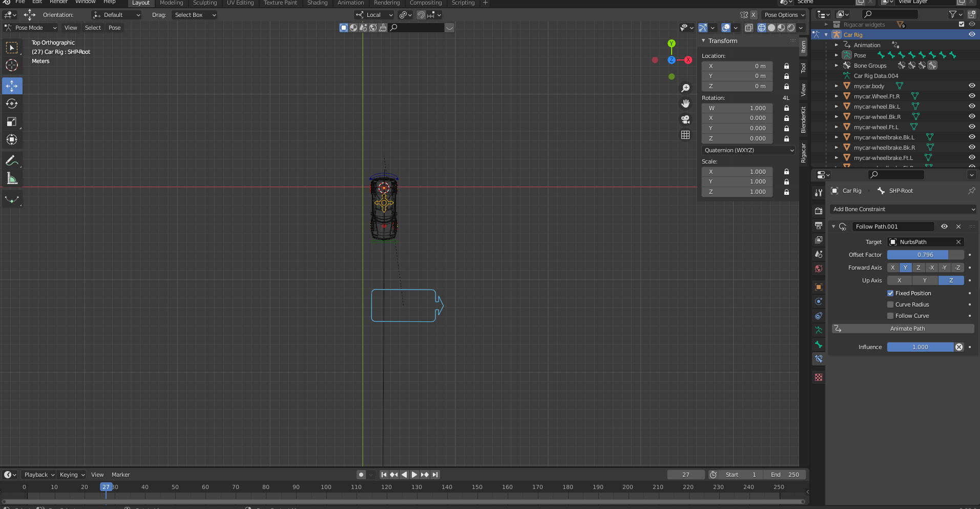Select the Annotate pencil tool
Viewport: 980px width, 509px height.
[12, 160]
